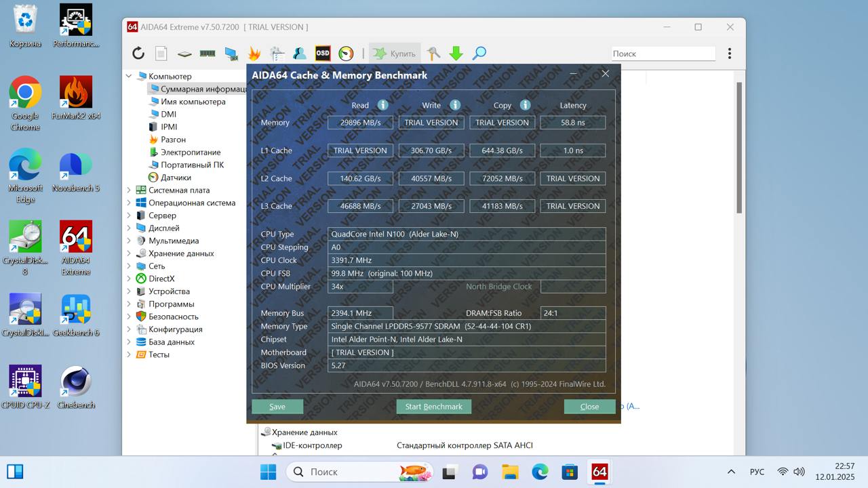Screen dimensions: 868x488
Task: Show info for Memory Copy
Action: tap(525, 105)
